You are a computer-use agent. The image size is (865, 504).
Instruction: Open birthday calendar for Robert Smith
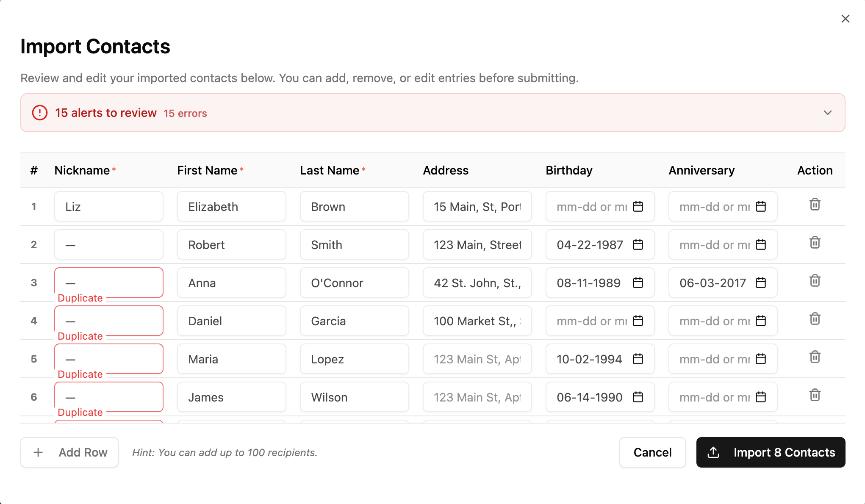pos(638,244)
